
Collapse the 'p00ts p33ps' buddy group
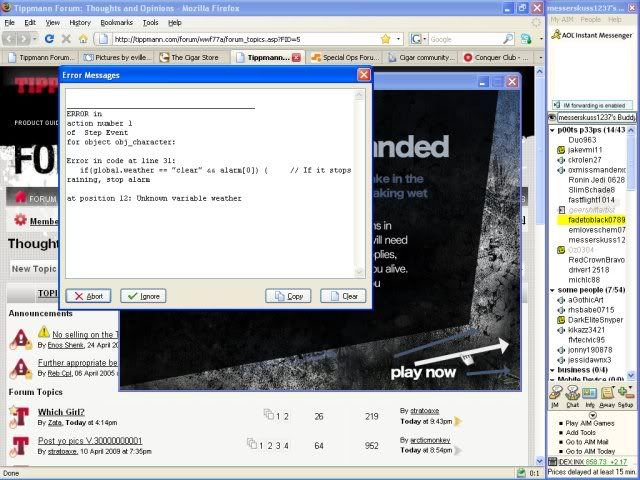pos(552,130)
